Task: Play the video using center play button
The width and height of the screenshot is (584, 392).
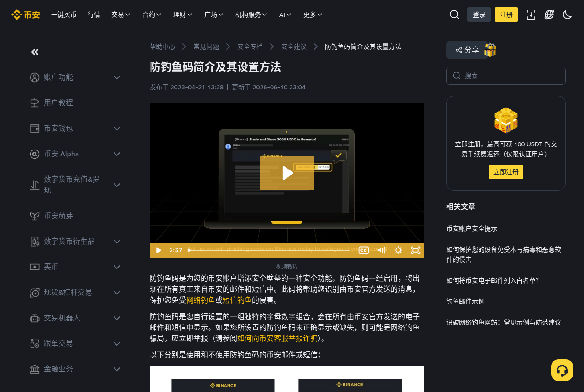Action: click(287, 173)
